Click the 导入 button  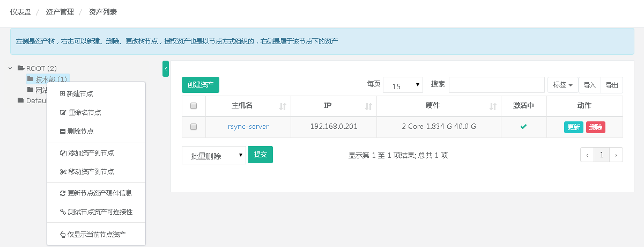(589, 85)
